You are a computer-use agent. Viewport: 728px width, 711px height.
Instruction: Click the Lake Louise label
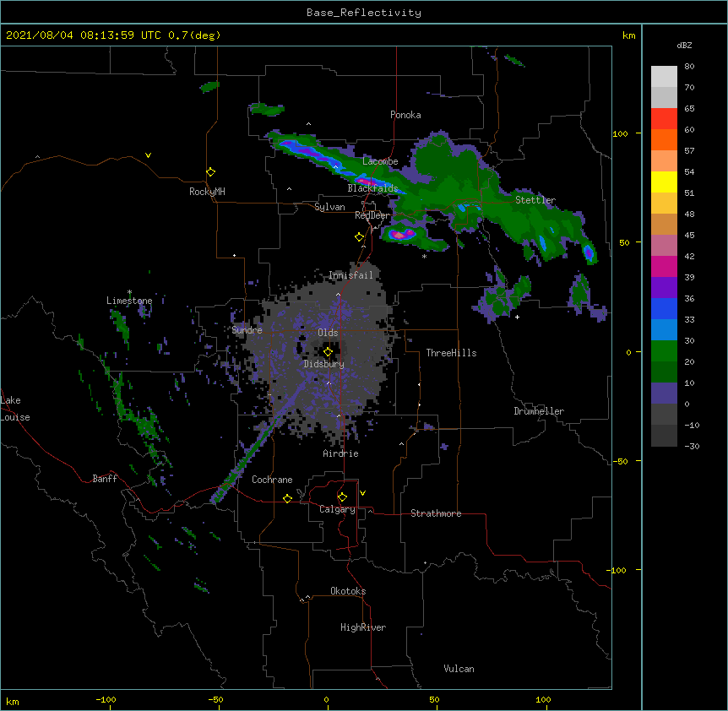click(x=15, y=409)
